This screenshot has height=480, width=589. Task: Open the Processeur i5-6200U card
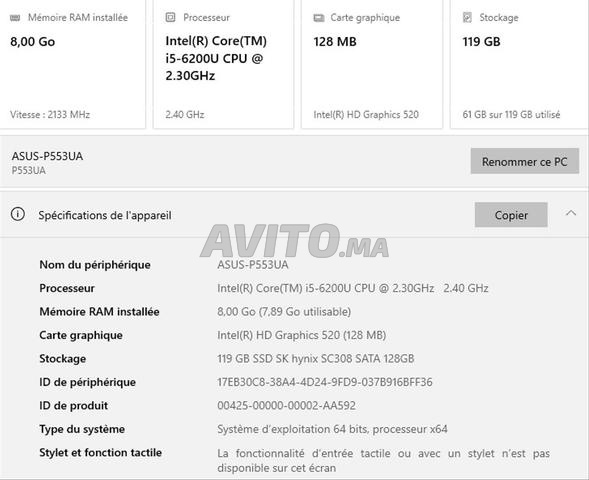click(x=223, y=65)
